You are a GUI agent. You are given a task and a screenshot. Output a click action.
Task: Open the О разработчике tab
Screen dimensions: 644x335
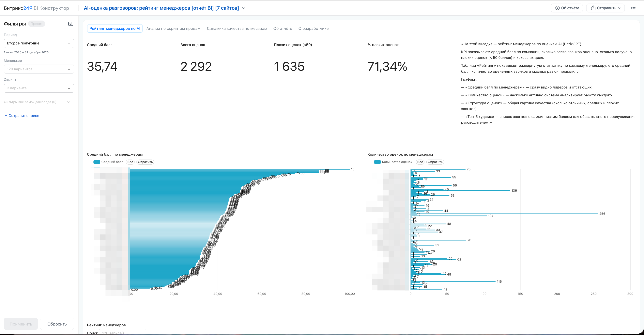[x=313, y=28]
